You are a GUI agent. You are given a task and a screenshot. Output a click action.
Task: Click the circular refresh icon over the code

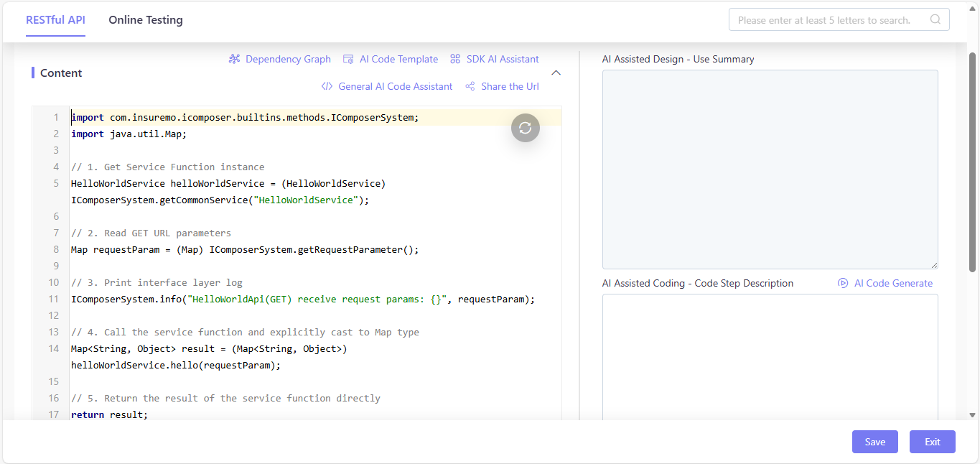(x=526, y=128)
